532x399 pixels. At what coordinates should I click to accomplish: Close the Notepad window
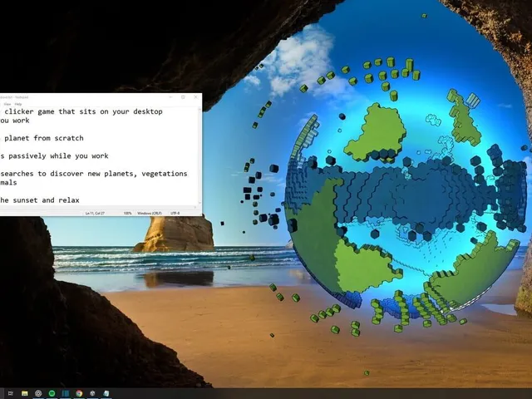(x=196, y=97)
